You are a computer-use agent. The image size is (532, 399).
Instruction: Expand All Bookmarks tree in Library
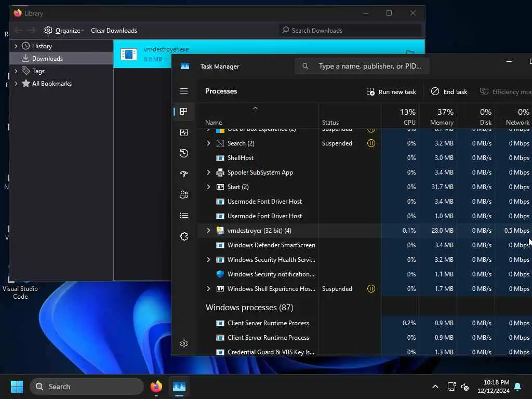(x=16, y=84)
